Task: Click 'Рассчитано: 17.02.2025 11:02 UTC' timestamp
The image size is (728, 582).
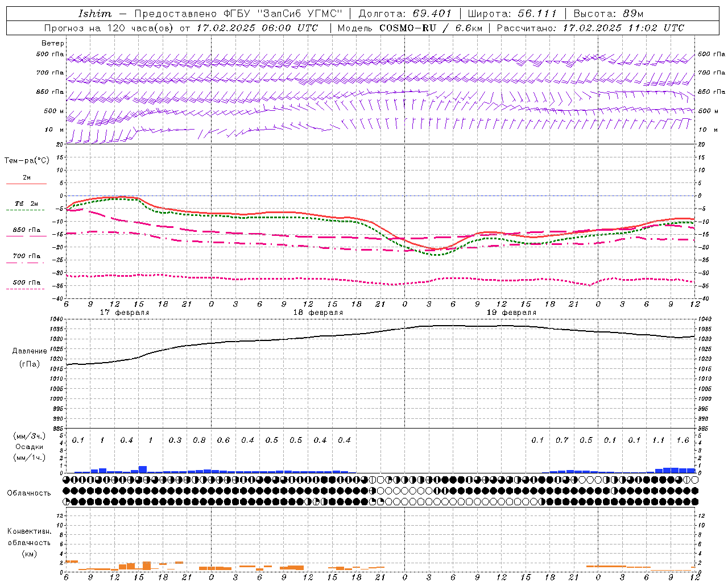Action: coord(590,28)
